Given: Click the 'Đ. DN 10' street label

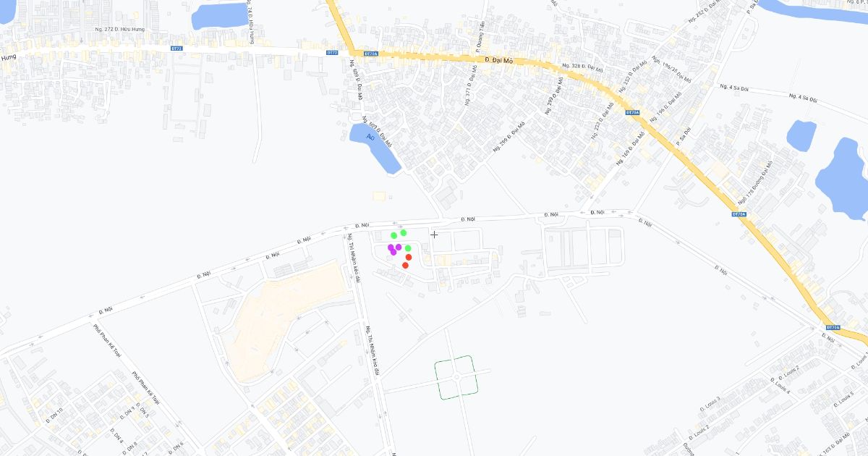Looking at the screenshot, I should pos(54,415).
